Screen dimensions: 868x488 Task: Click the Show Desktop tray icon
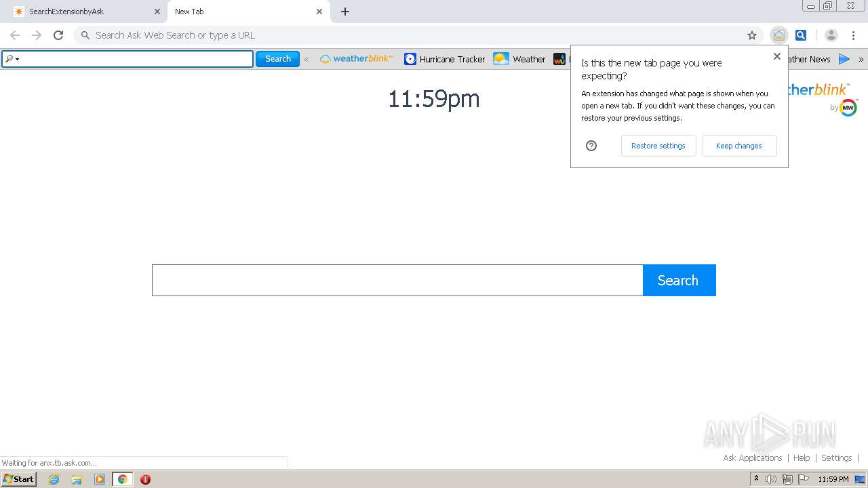click(x=861, y=479)
